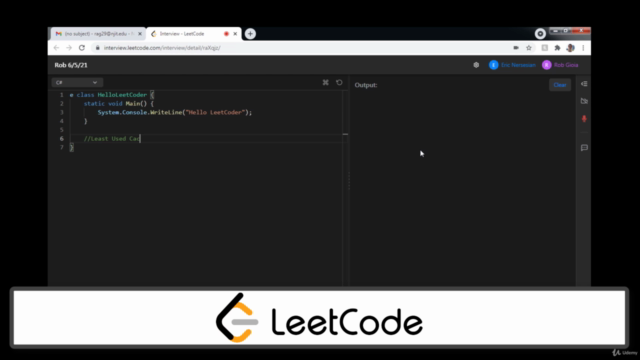Open the chat message icon
This screenshot has height=360, width=640.
584,148
